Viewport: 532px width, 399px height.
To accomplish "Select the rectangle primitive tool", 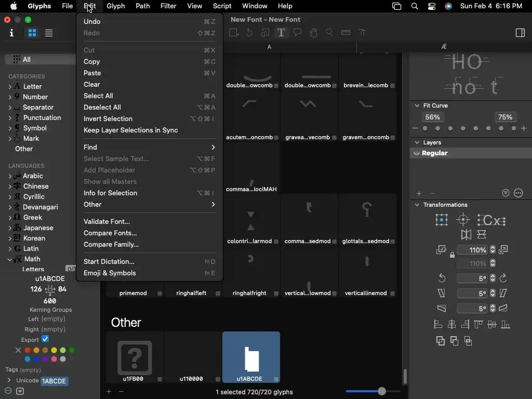I will [234, 33].
